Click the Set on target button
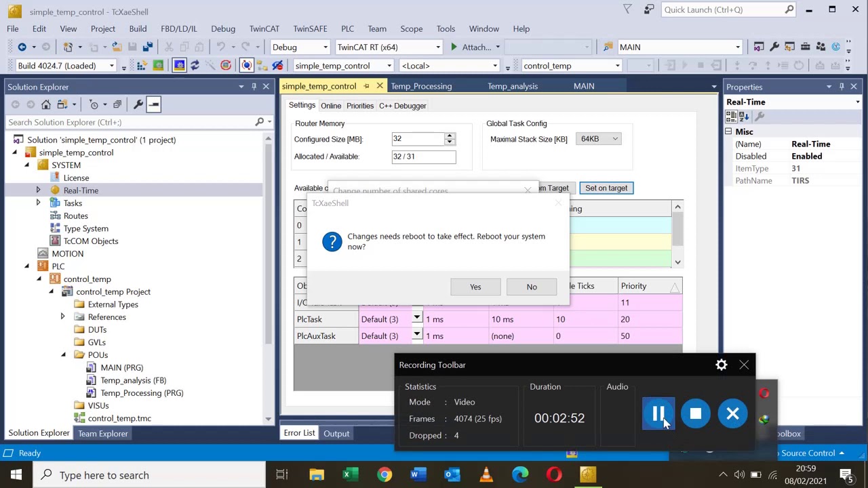Image resolution: width=868 pixels, height=488 pixels. [606, 188]
